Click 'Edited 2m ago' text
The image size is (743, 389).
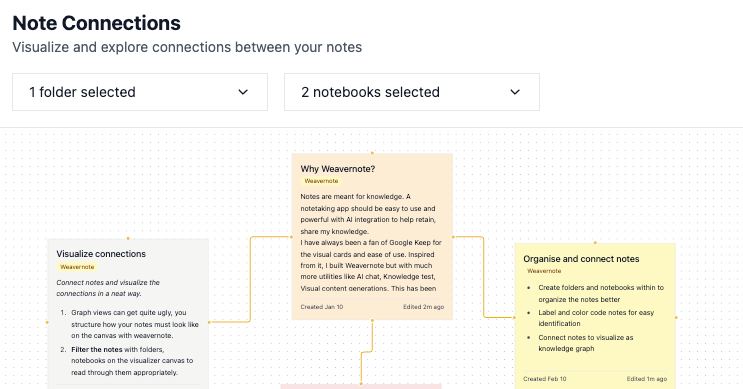point(424,307)
